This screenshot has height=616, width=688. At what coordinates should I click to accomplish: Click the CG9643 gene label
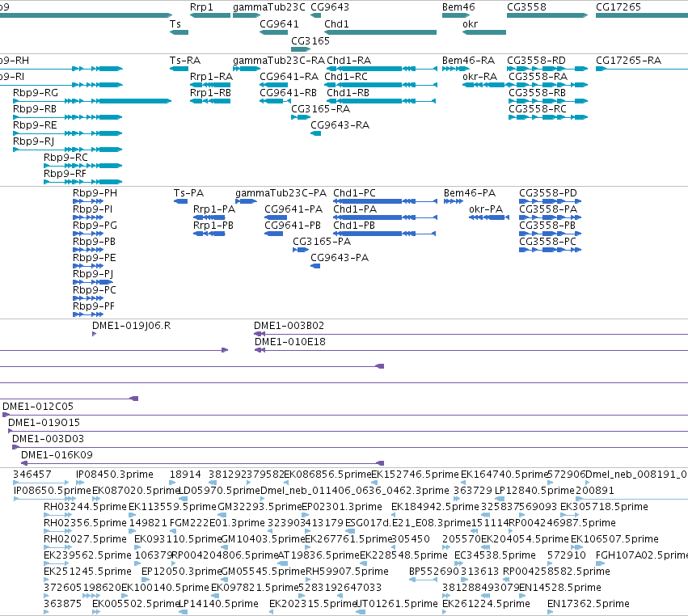330,7
